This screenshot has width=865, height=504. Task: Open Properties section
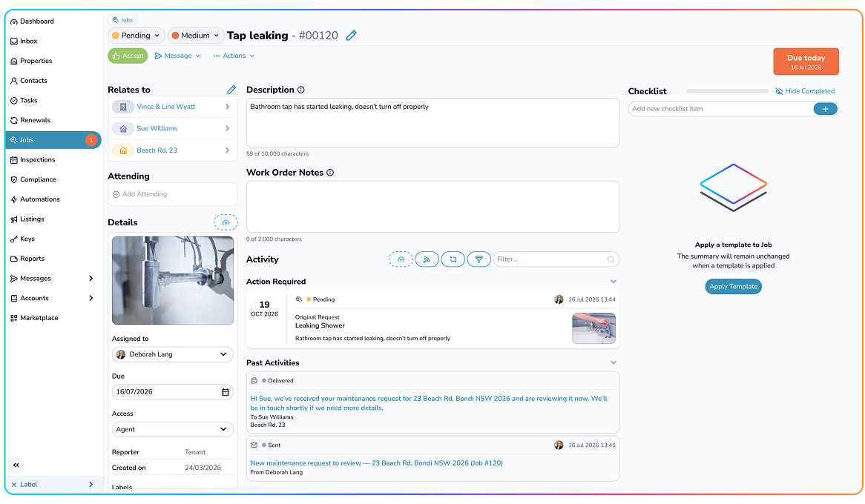31,62
